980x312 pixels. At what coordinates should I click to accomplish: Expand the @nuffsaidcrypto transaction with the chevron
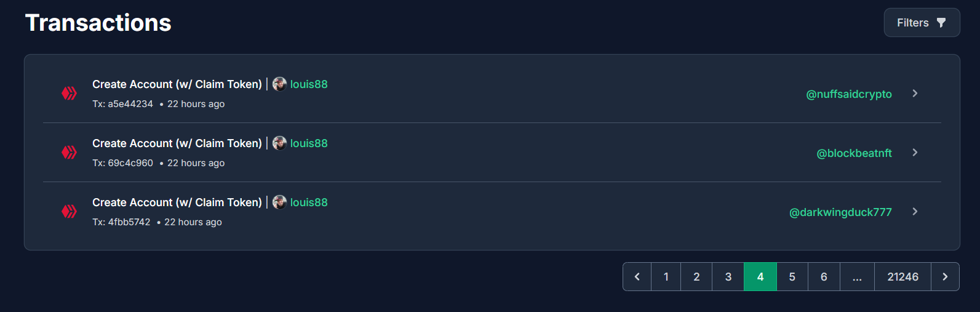915,94
